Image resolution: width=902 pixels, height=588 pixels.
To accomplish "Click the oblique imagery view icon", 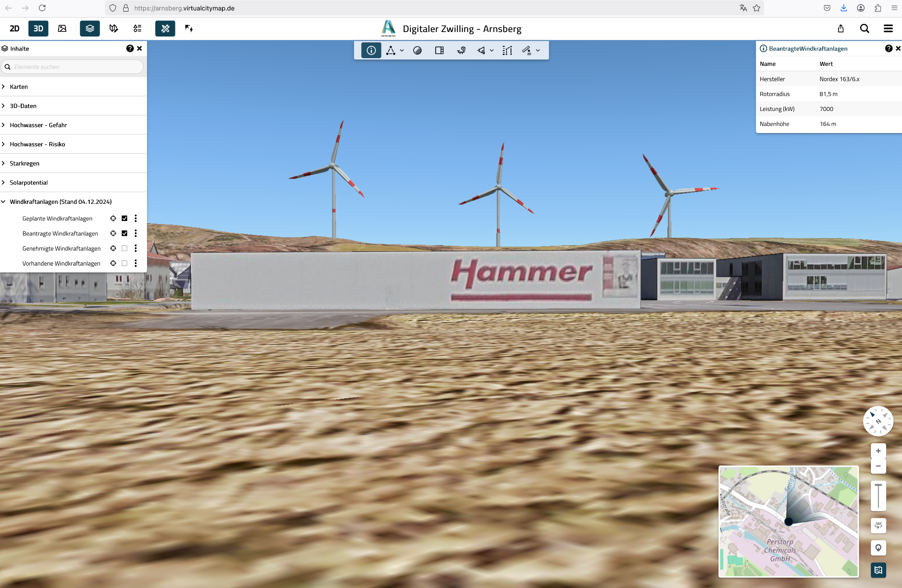I will [x=62, y=28].
